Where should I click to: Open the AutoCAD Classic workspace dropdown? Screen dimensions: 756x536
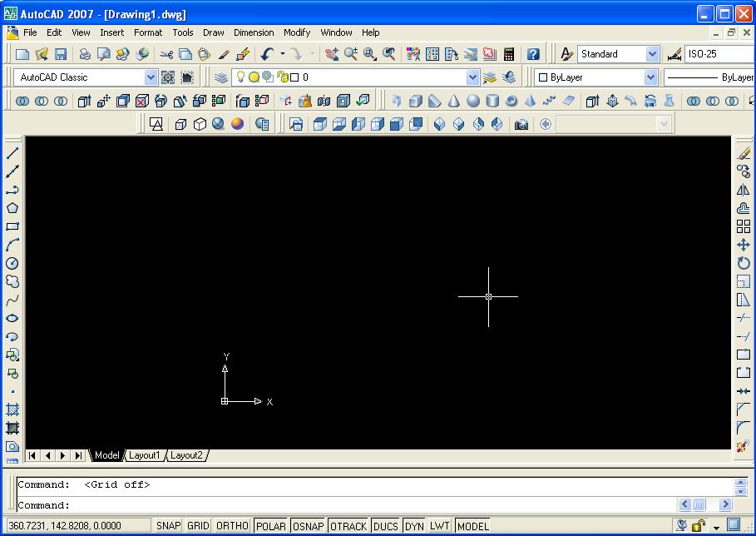[151, 77]
